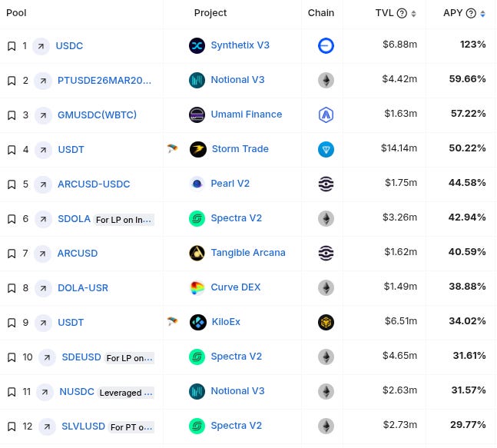Click the airdrop parachute icon beside Storm Trade
The height and width of the screenshot is (448, 497).
coord(172,148)
